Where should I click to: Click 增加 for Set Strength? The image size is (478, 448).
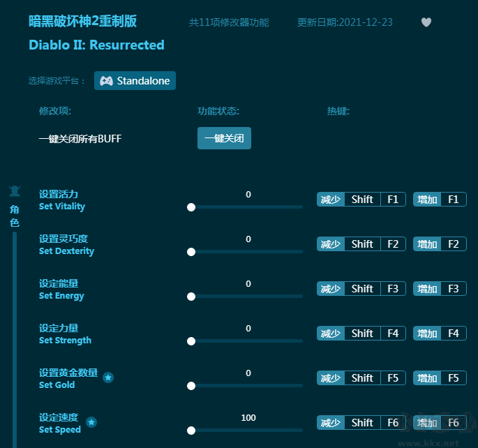[x=427, y=334]
